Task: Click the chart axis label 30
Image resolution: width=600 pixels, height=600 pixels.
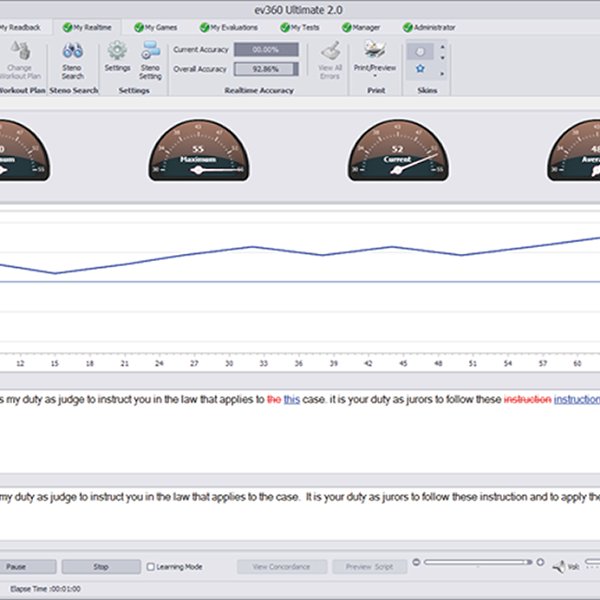Action: point(229,364)
